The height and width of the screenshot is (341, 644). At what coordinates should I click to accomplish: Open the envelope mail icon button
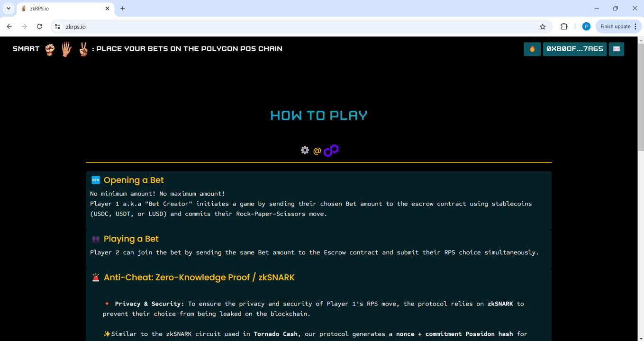pos(616,49)
